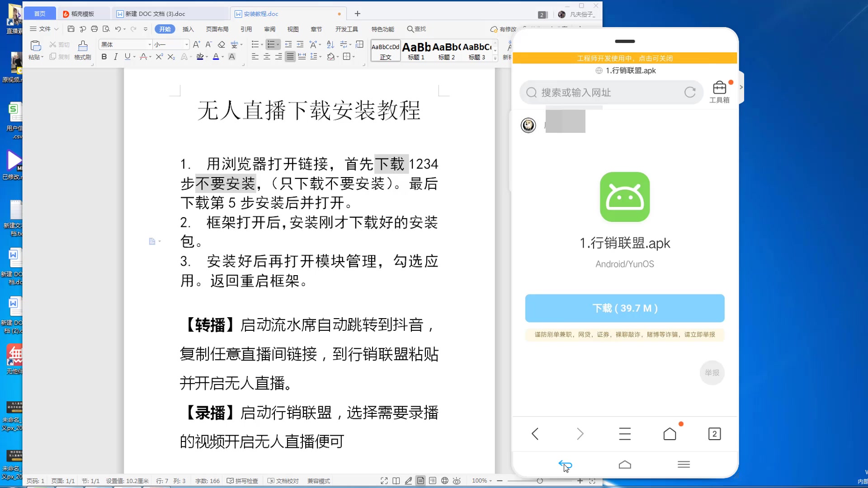868x488 pixels.
Task: Close the orange developer notice banner
Action: (x=625, y=58)
